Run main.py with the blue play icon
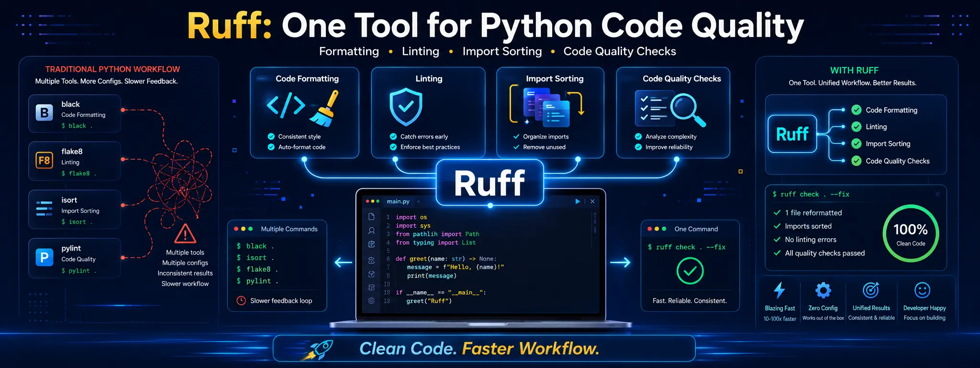The height and width of the screenshot is (368, 980). pyautogui.click(x=578, y=201)
